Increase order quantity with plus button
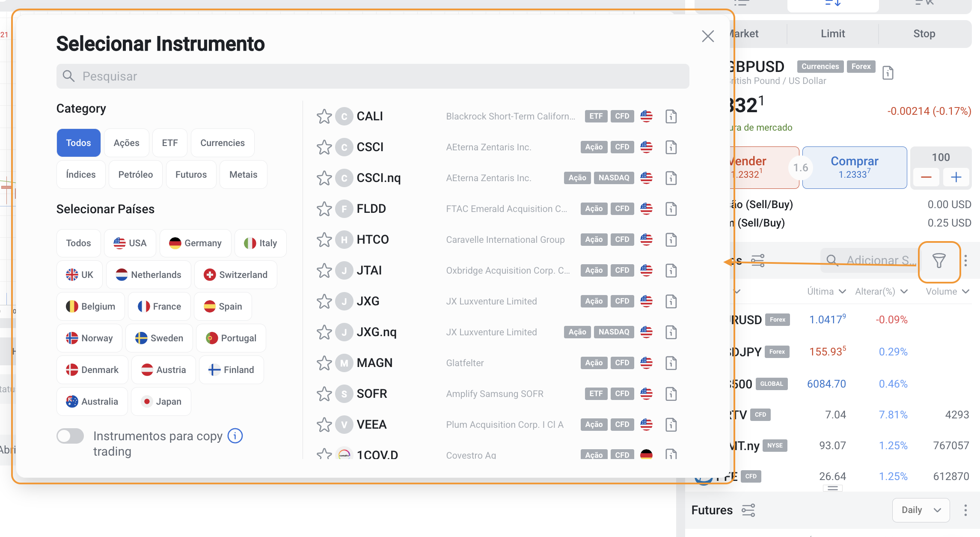 (956, 177)
